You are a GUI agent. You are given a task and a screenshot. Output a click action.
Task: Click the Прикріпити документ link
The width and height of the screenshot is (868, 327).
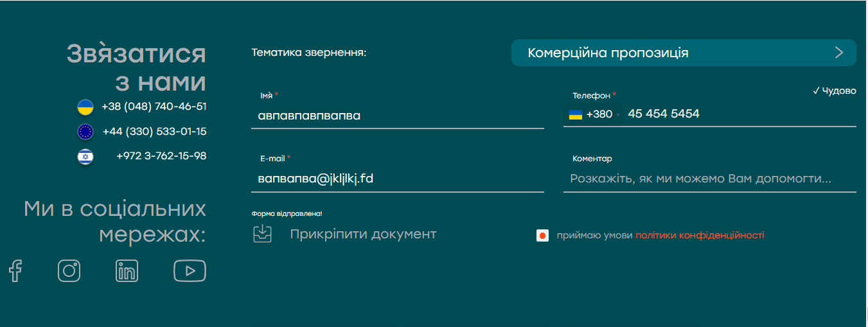363,234
